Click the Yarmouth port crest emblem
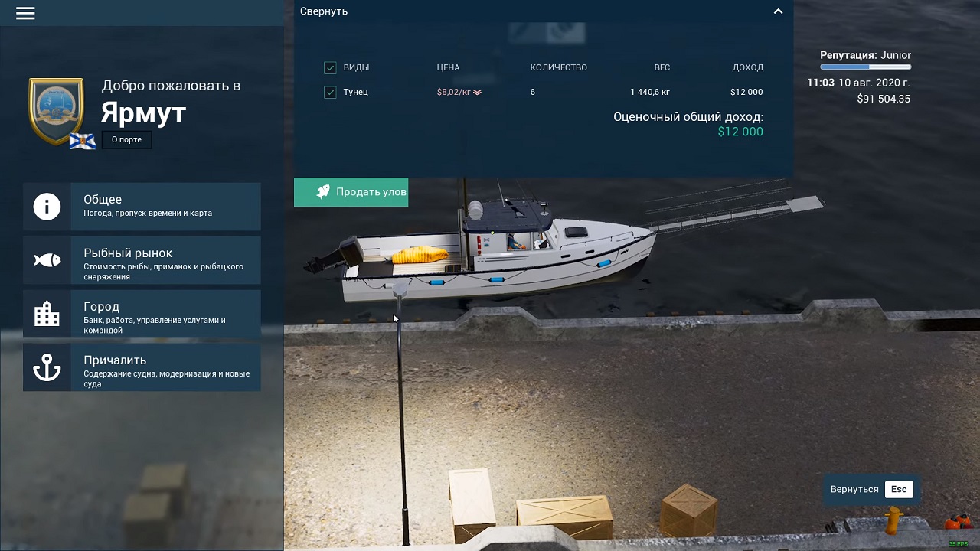This screenshot has width=980, height=551. tap(56, 109)
